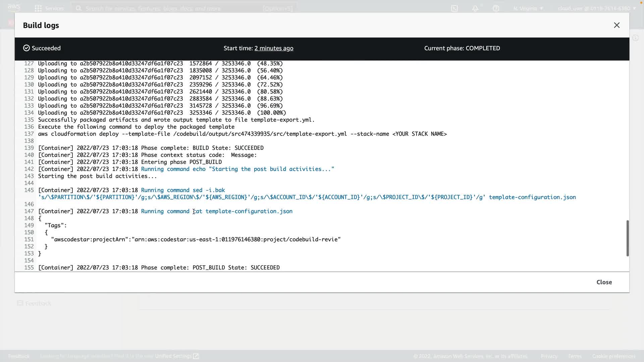Screen dimensions: 644x362
Task: Open the Terms footer link
Action: pos(575,356)
